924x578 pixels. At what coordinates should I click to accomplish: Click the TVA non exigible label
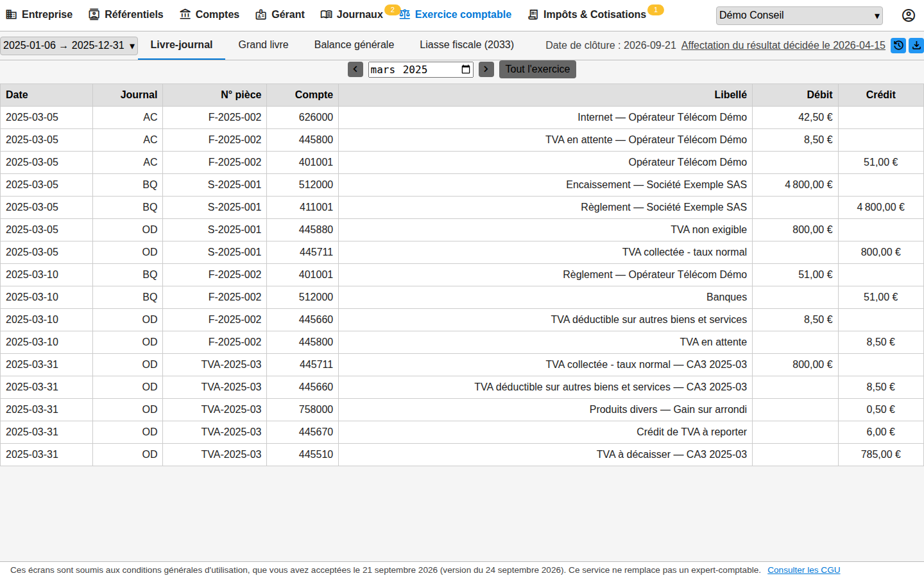[709, 230]
